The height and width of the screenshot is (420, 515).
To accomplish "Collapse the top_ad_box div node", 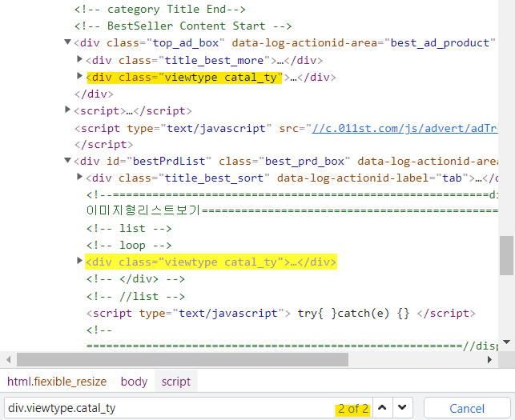I will (x=68, y=42).
